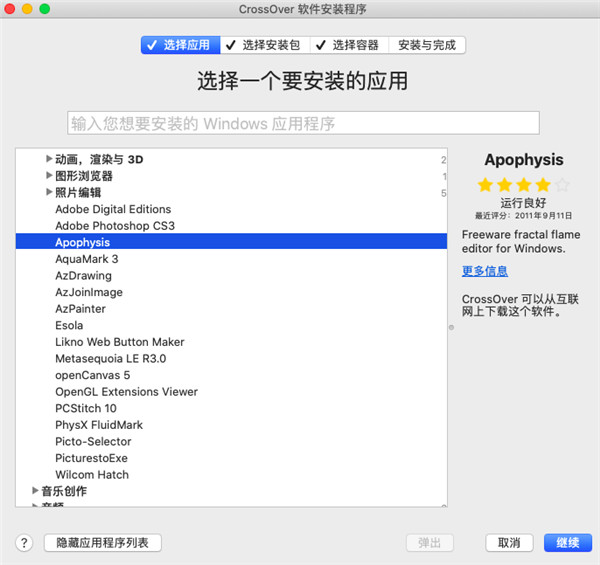Click the 继续 button

pyautogui.click(x=568, y=543)
